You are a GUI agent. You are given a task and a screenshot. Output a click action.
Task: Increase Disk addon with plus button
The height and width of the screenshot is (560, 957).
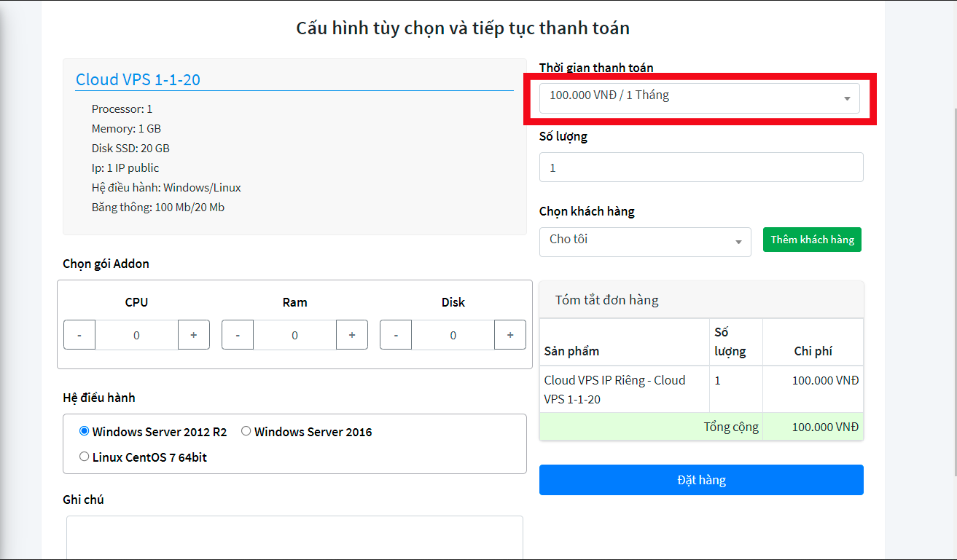point(510,335)
